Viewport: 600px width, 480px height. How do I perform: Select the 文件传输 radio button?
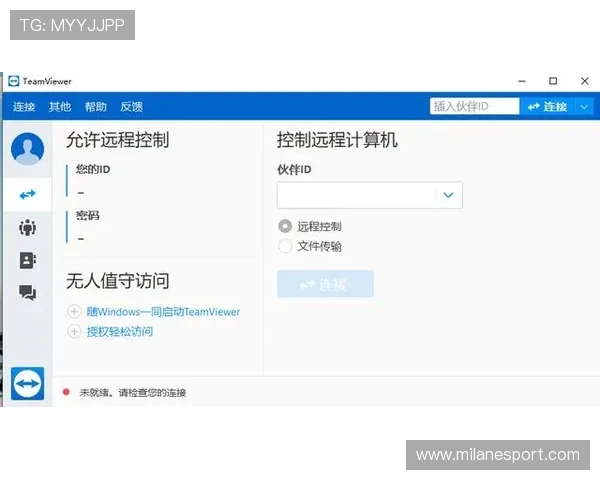(x=285, y=246)
